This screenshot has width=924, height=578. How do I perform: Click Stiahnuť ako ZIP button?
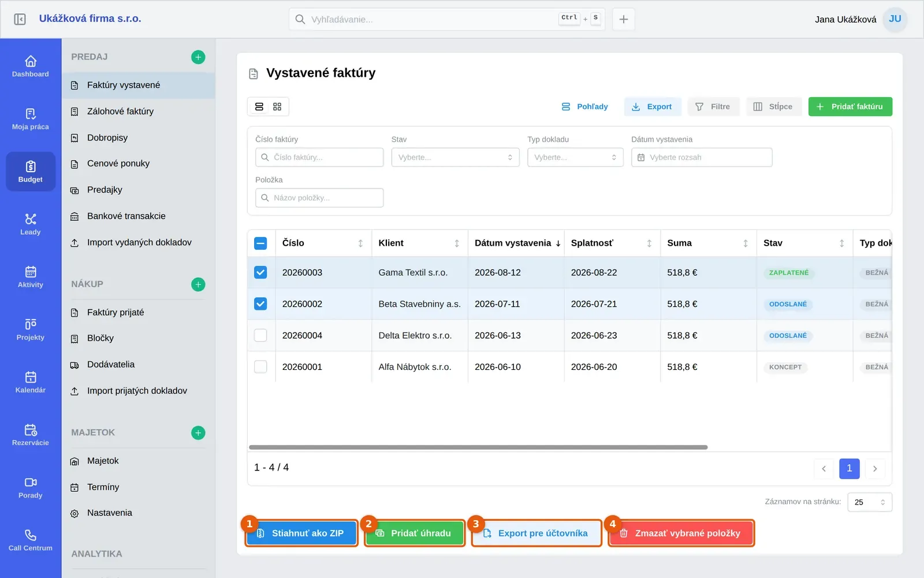(301, 533)
